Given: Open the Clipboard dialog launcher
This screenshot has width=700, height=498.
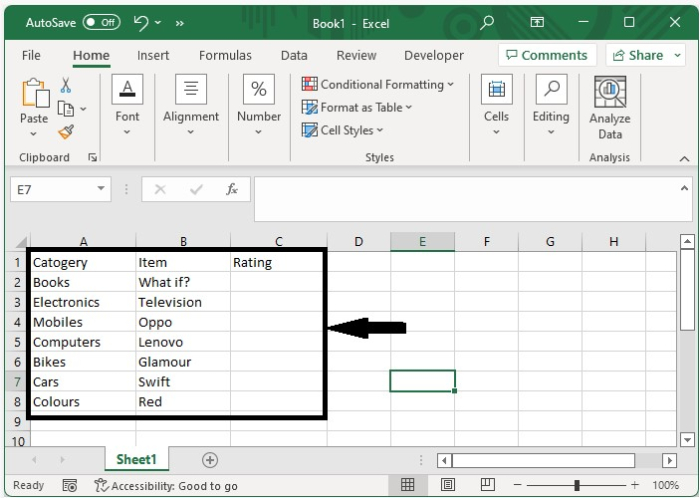Looking at the screenshot, I should click(x=92, y=157).
